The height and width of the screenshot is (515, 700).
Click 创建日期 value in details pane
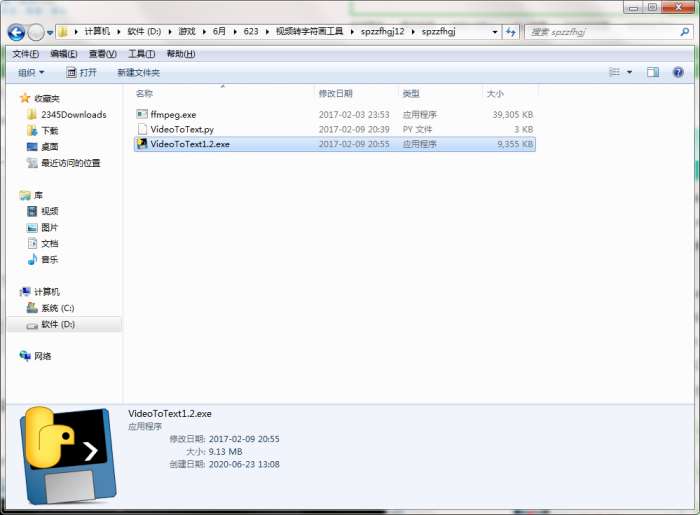[x=244, y=464]
